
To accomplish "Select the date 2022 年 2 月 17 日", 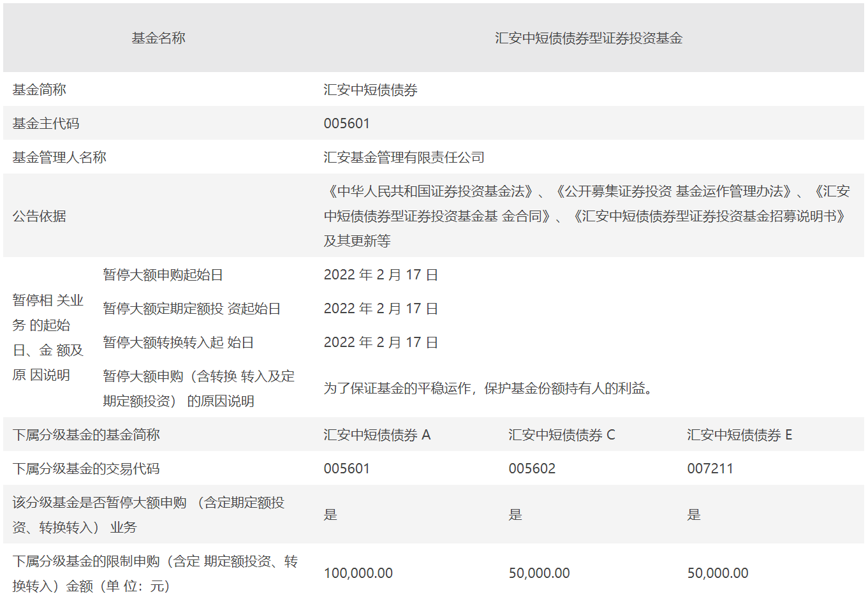I will 380,274.
